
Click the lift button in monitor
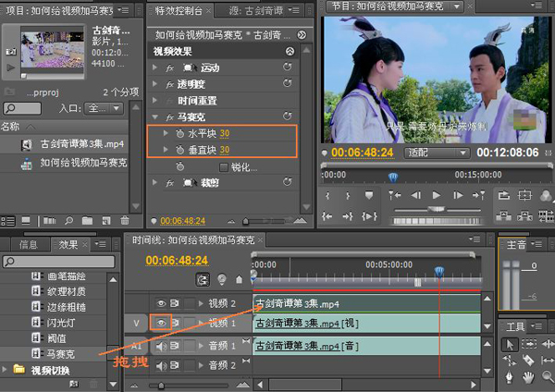click(504, 215)
